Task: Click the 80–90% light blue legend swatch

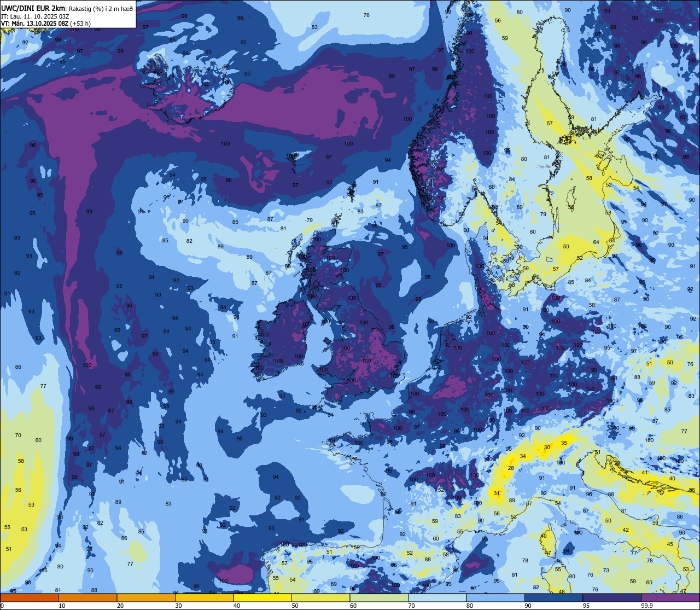Action: click(x=495, y=597)
